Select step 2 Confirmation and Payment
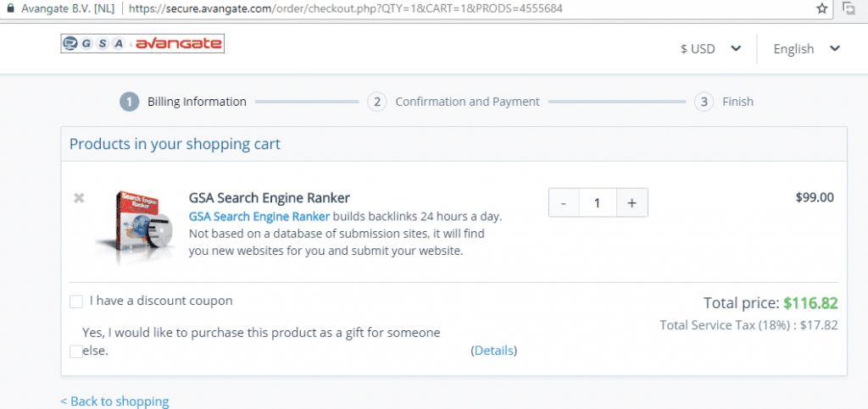 click(x=453, y=102)
